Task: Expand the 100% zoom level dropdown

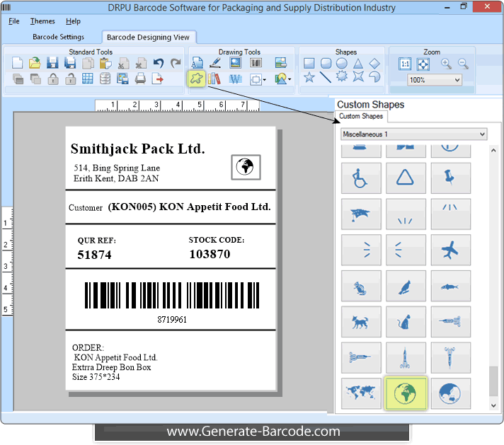Action: pyautogui.click(x=435, y=80)
